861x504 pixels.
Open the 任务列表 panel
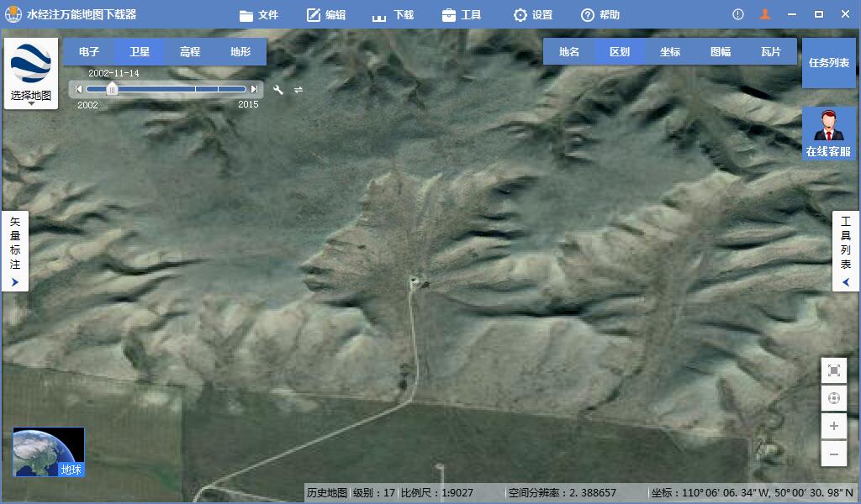coord(828,62)
